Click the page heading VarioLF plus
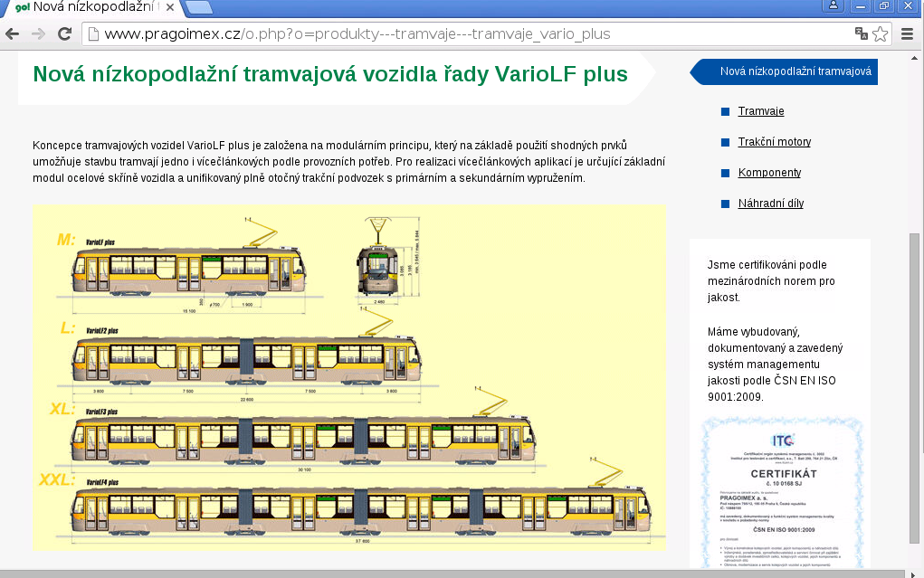The width and height of the screenshot is (924, 578). tap(330, 74)
